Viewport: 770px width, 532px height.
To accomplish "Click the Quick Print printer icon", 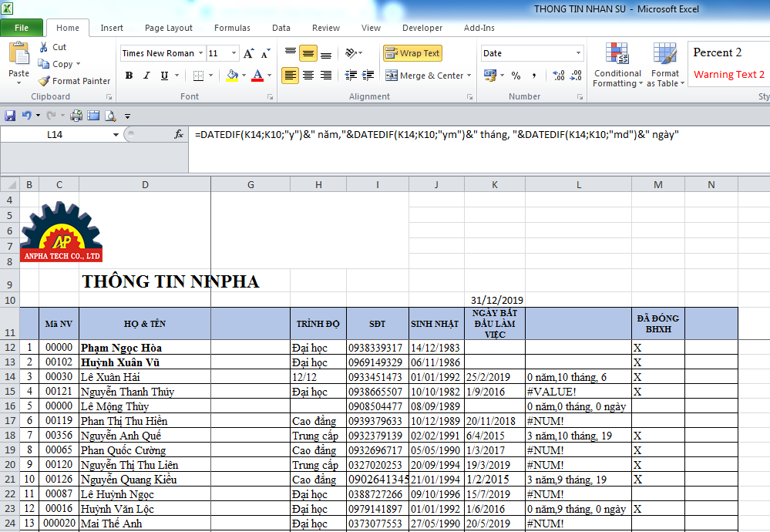I will point(76,116).
